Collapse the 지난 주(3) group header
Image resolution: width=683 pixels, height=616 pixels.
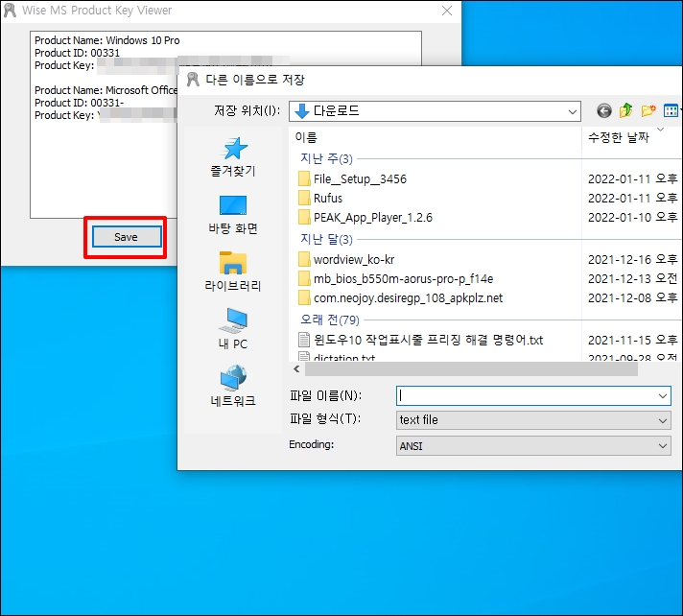pos(326,158)
